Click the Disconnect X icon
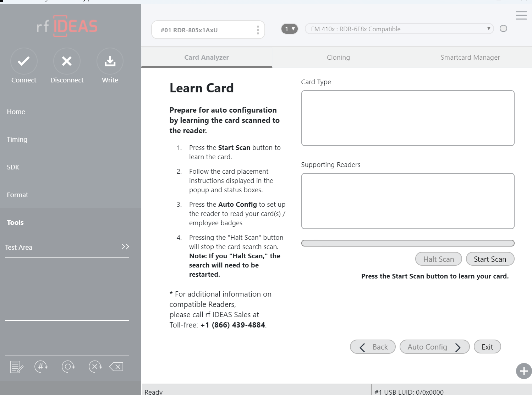The width and height of the screenshot is (532, 395). tap(67, 61)
